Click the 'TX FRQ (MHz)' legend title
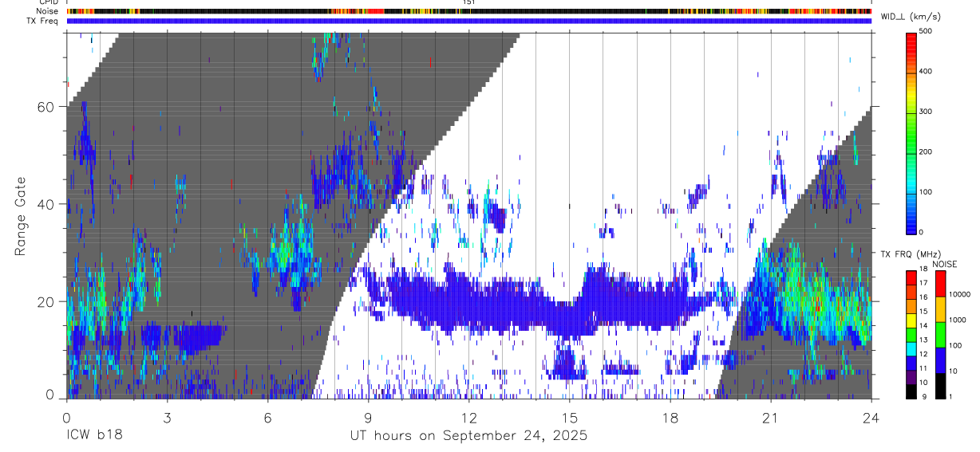Screen dimensions: 980x452 click(x=910, y=254)
